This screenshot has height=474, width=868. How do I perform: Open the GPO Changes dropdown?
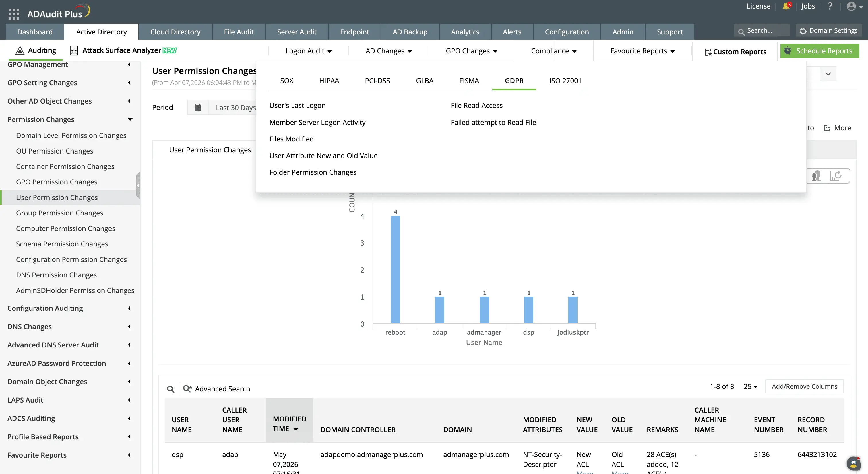coord(471,51)
